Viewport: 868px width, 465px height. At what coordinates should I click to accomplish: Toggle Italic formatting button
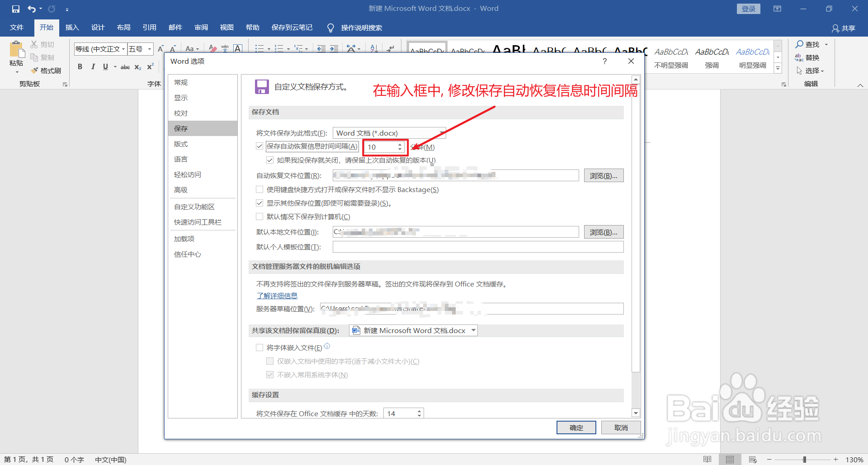93,67
